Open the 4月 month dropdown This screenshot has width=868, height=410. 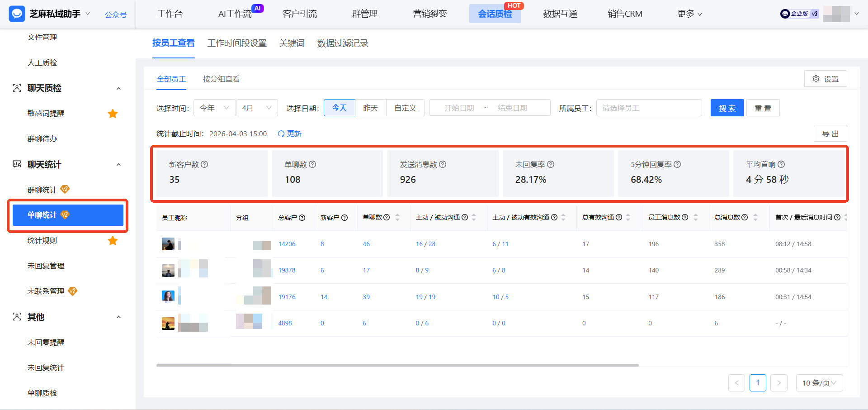point(256,107)
